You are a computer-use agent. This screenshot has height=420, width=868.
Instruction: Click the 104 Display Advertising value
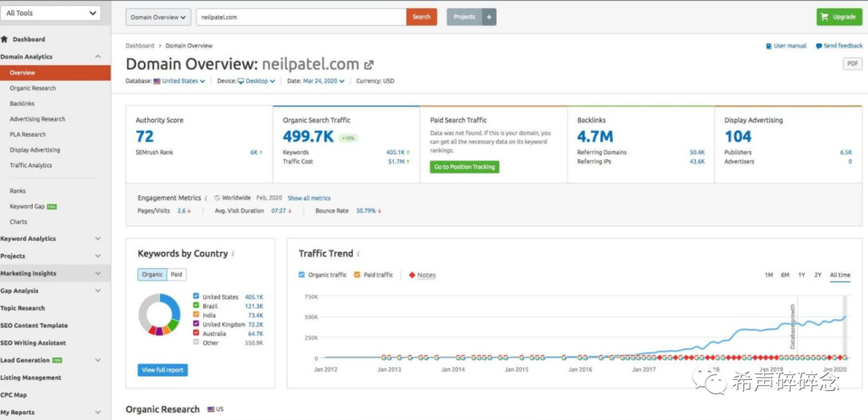click(x=738, y=136)
